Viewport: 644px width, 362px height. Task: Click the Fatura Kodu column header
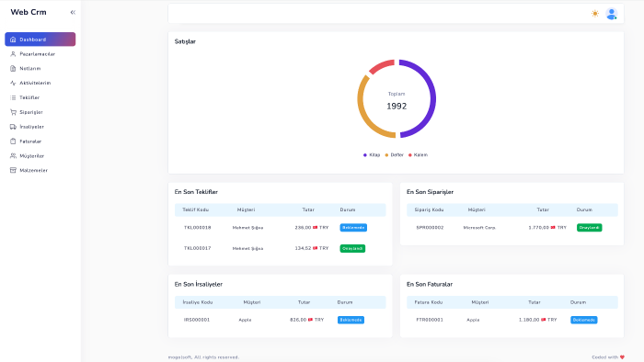pyautogui.click(x=429, y=302)
